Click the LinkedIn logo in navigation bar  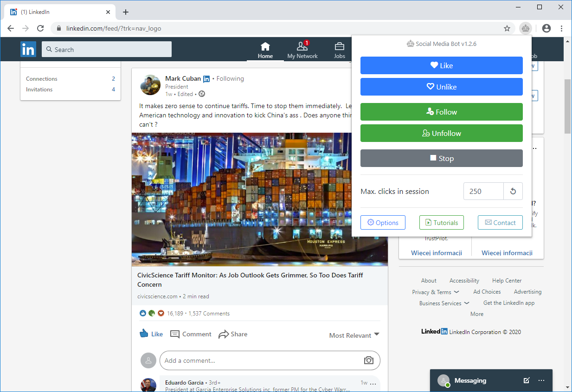coord(28,49)
